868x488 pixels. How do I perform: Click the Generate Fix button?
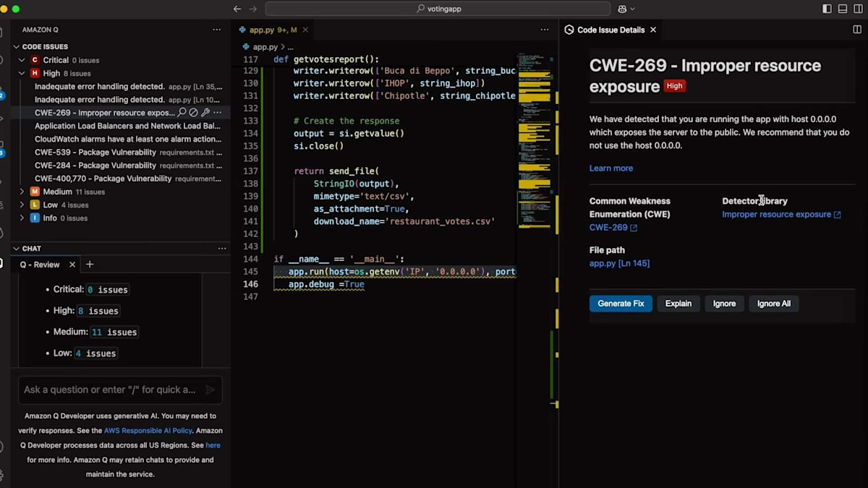coord(621,304)
